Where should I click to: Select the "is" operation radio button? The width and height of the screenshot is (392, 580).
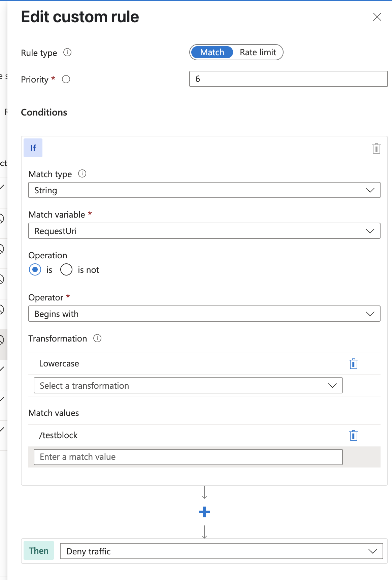[x=35, y=270]
